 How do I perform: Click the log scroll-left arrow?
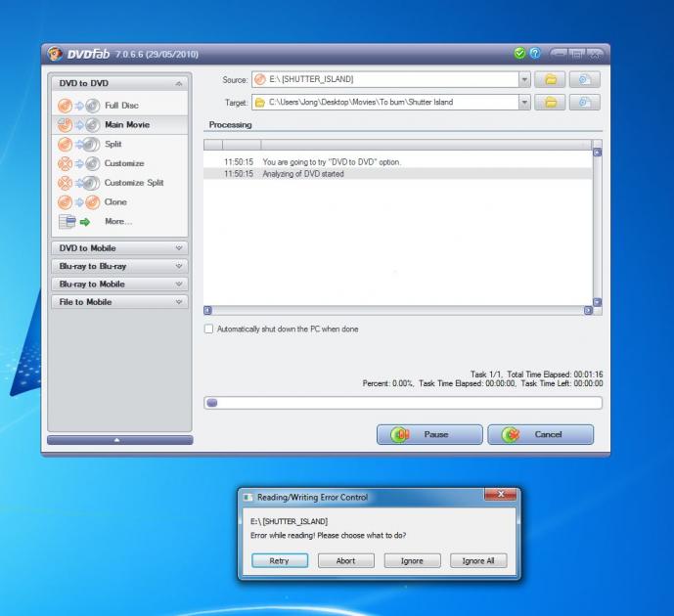pyautogui.click(x=208, y=310)
